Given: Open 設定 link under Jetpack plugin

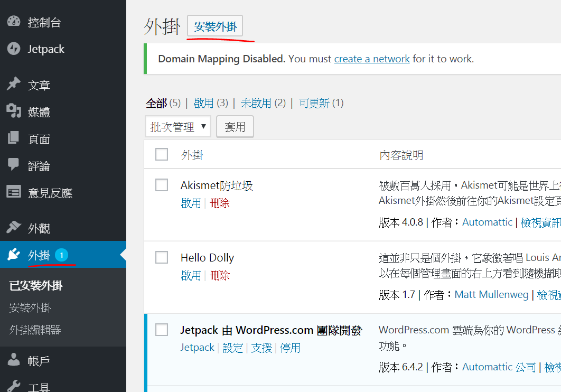Looking at the screenshot, I should pos(233,347).
